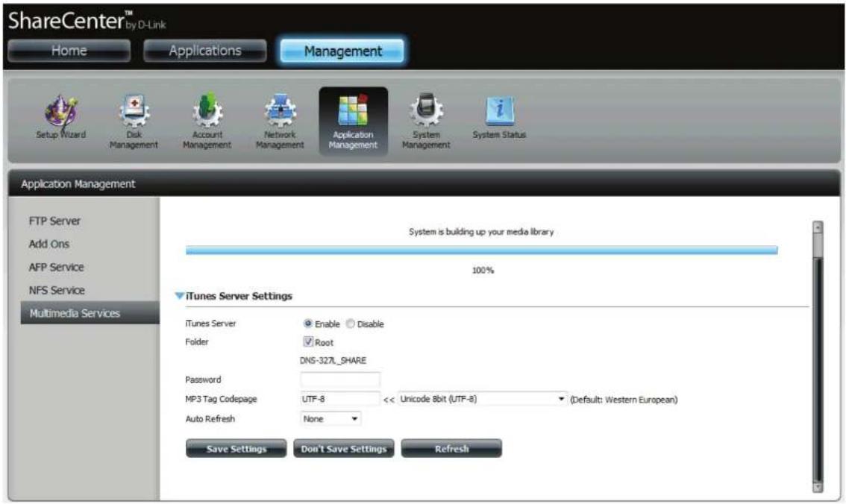The height and width of the screenshot is (504, 846).
Task: Click 'System is building up your media library'
Action: point(481,232)
